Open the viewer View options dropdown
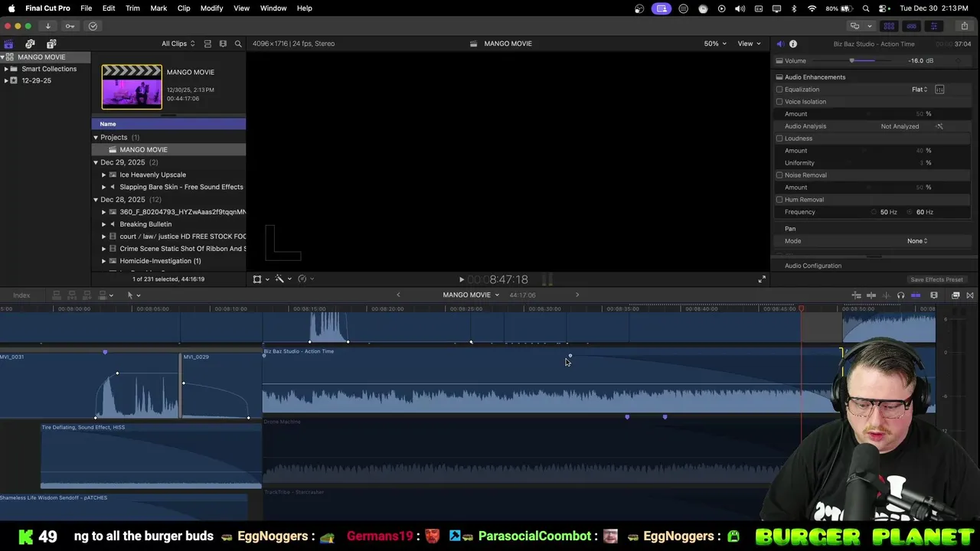Screen dimensions: 980x551 pyautogui.click(x=749, y=44)
